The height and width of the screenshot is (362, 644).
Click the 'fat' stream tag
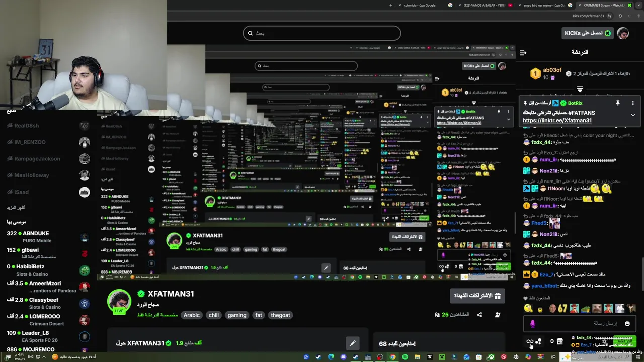pyautogui.click(x=259, y=315)
